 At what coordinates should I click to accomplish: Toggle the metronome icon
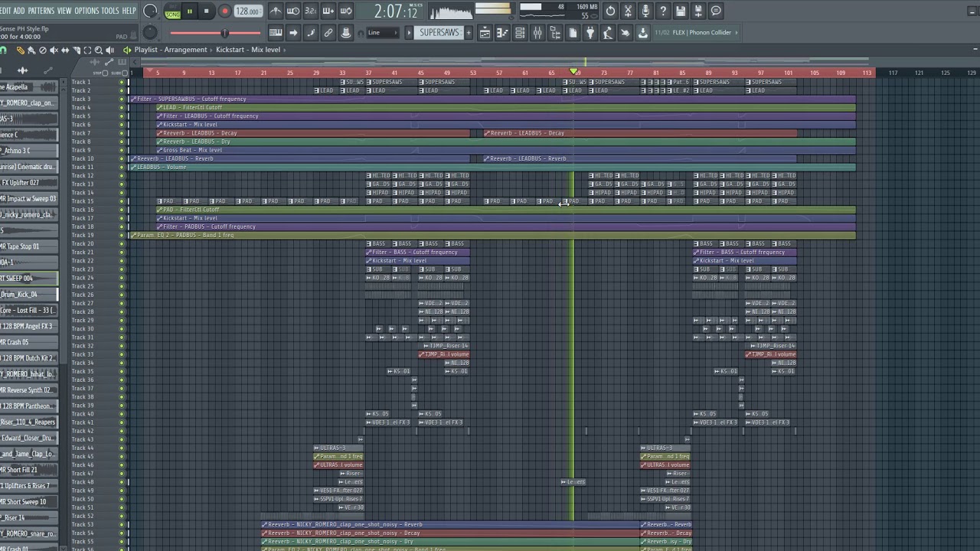tap(276, 11)
